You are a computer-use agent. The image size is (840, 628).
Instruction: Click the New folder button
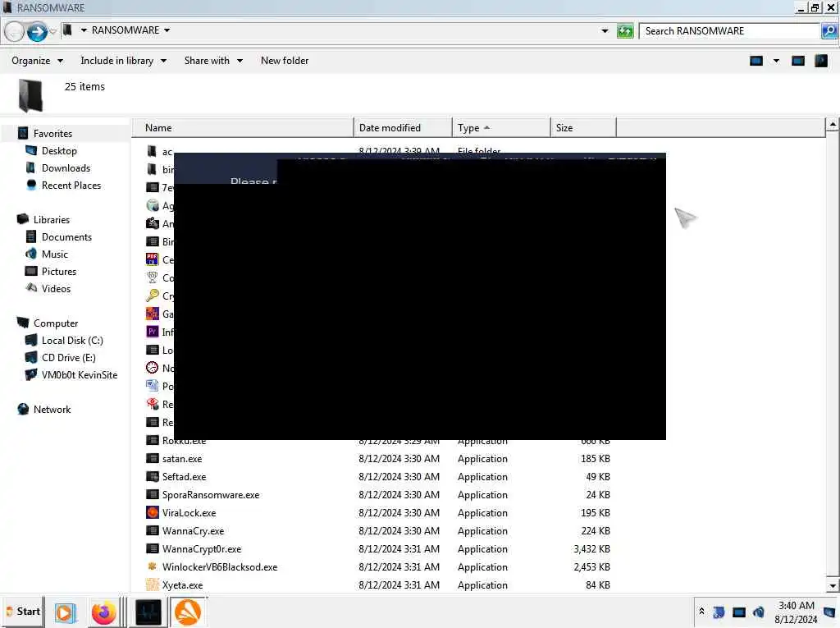tap(285, 61)
